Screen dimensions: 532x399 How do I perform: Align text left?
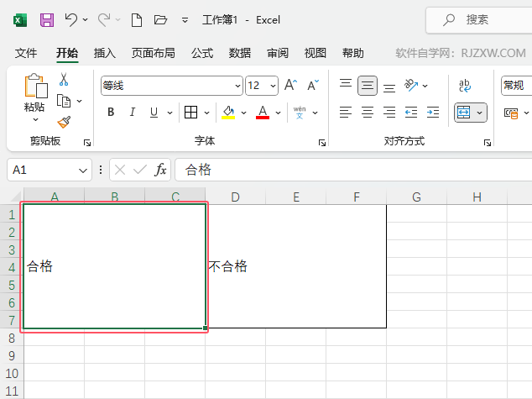tap(346, 112)
